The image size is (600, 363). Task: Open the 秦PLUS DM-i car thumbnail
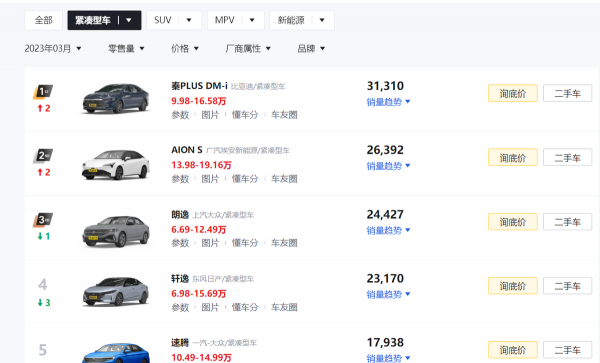116,99
